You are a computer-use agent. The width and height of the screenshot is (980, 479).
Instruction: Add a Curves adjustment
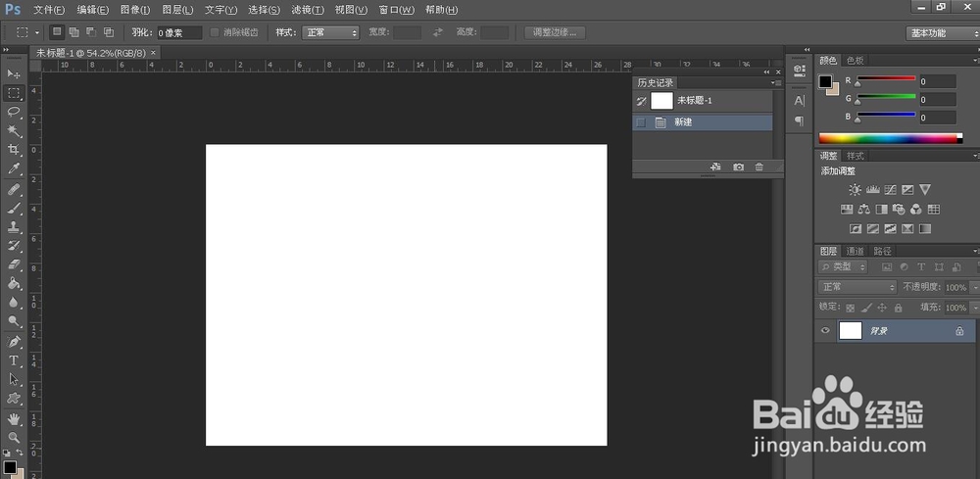[891, 190]
